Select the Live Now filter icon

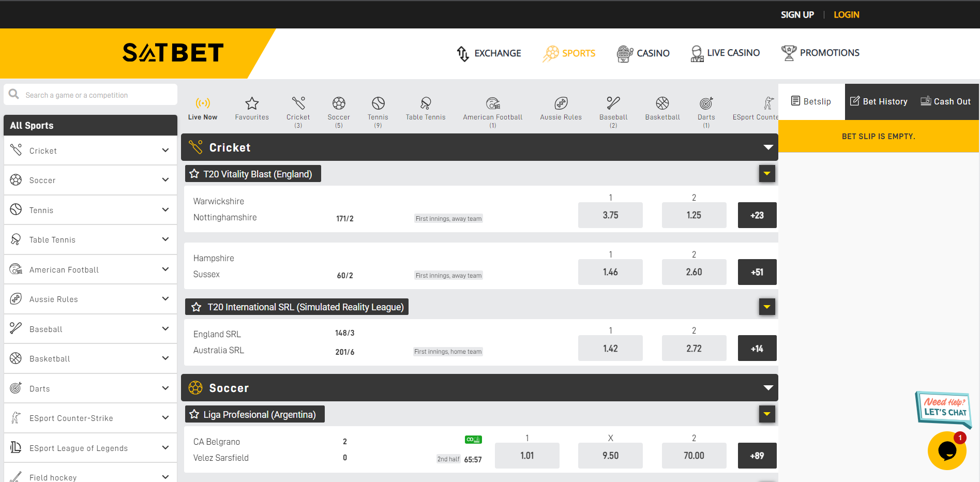(x=203, y=103)
